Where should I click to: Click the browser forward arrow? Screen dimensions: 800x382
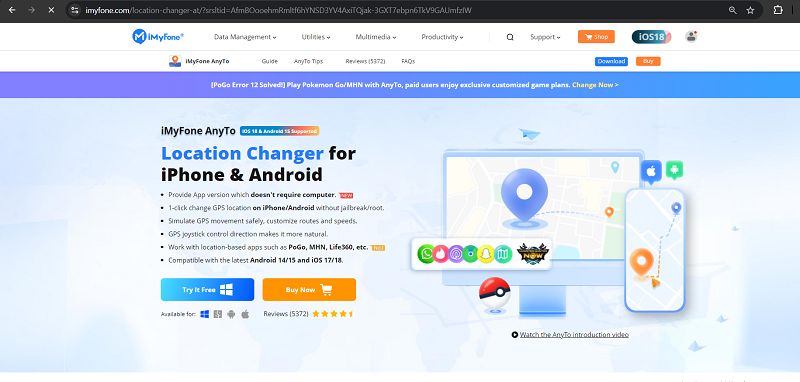click(32, 10)
